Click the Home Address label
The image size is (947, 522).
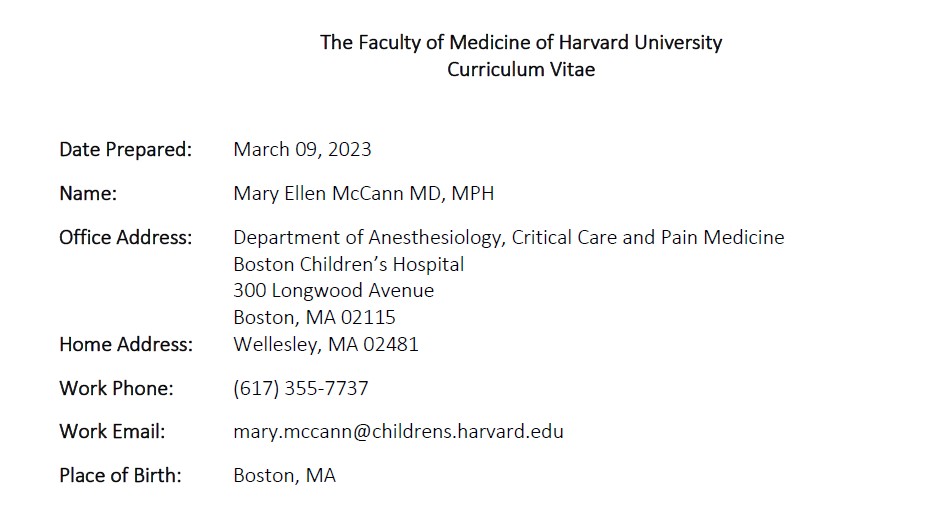click(x=125, y=345)
